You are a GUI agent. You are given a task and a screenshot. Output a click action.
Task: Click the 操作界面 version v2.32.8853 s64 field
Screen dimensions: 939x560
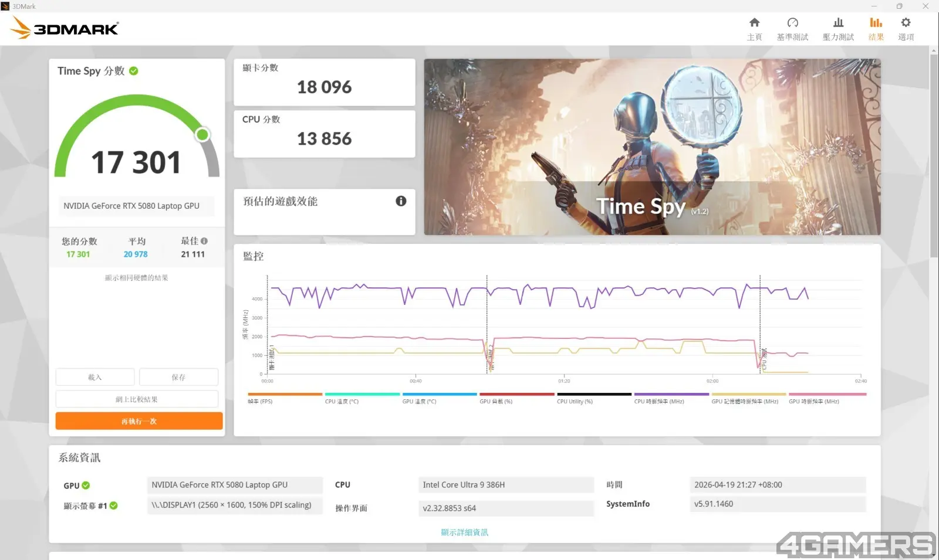pyautogui.click(x=506, y=508)
